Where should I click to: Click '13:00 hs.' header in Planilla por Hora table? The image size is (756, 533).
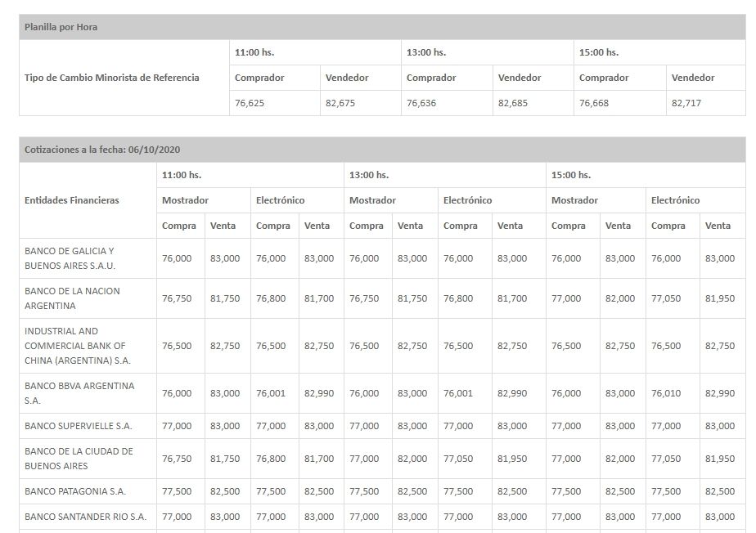click(426, 52)
